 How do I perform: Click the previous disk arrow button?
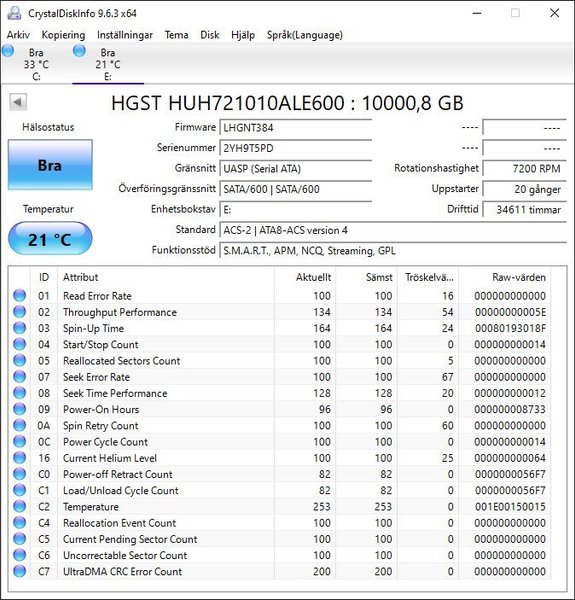(x=18, y=102)
